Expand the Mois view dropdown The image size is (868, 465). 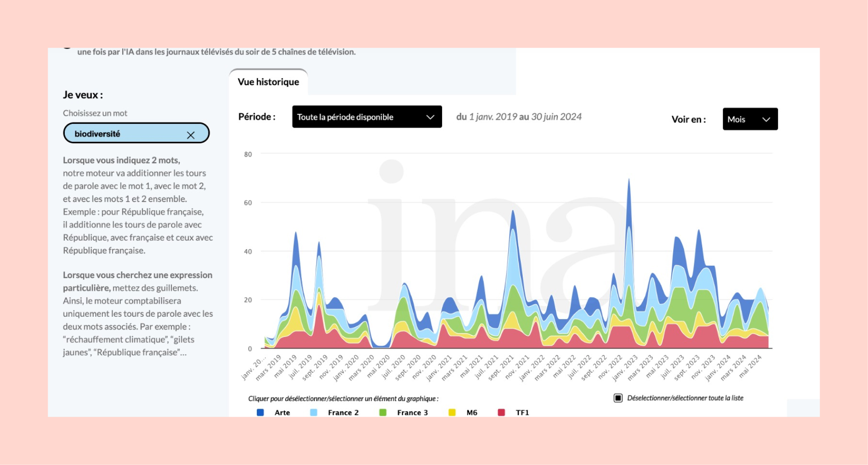point(749,119)
